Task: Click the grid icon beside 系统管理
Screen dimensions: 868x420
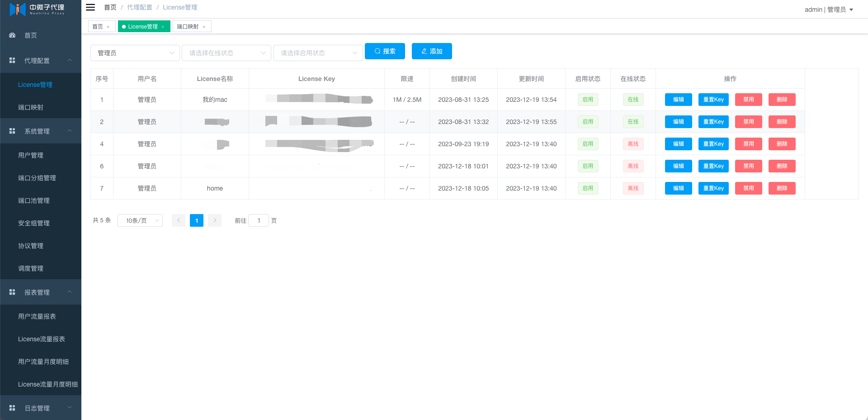Action: (12, 131)
